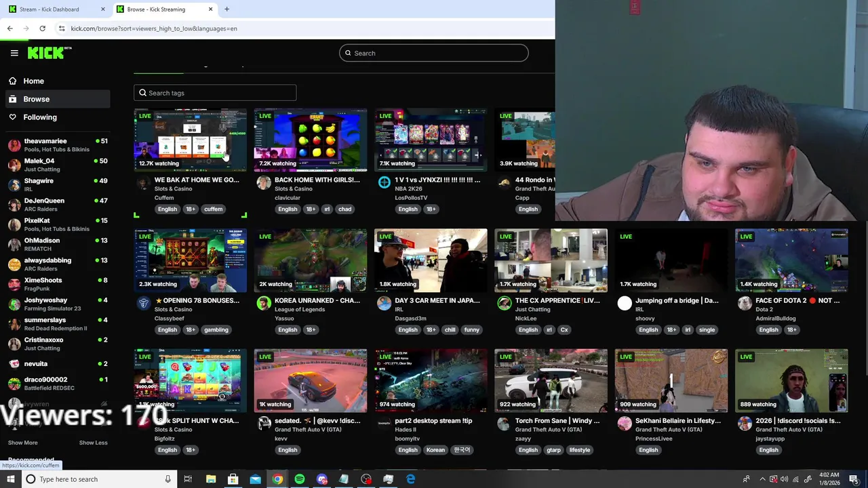Open Yassuo channel avatar

point(264,303)
